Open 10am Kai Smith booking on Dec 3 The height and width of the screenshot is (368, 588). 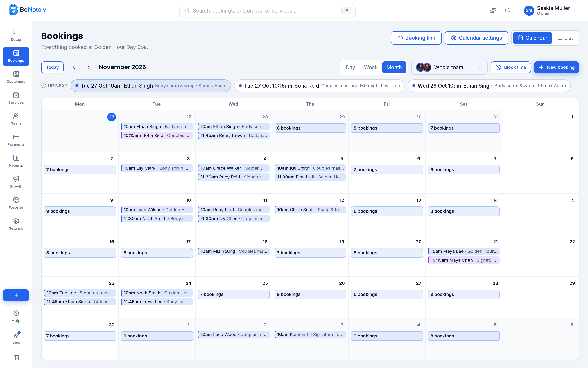coord(310,334)
